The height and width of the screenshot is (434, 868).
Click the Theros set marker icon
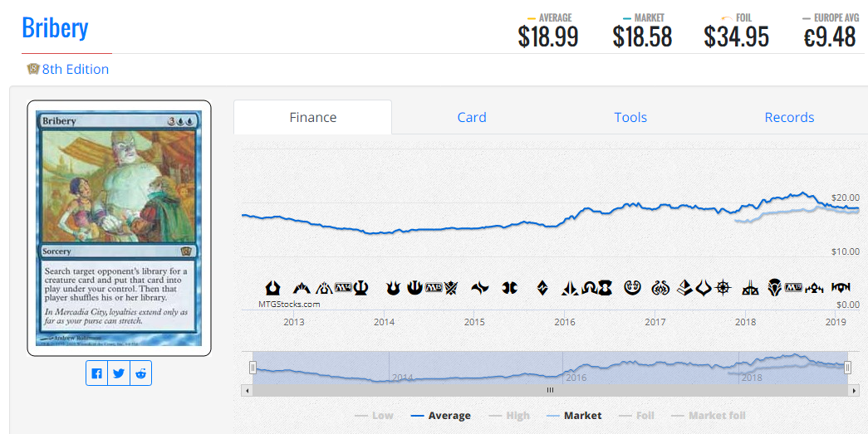tap(361, 288)
